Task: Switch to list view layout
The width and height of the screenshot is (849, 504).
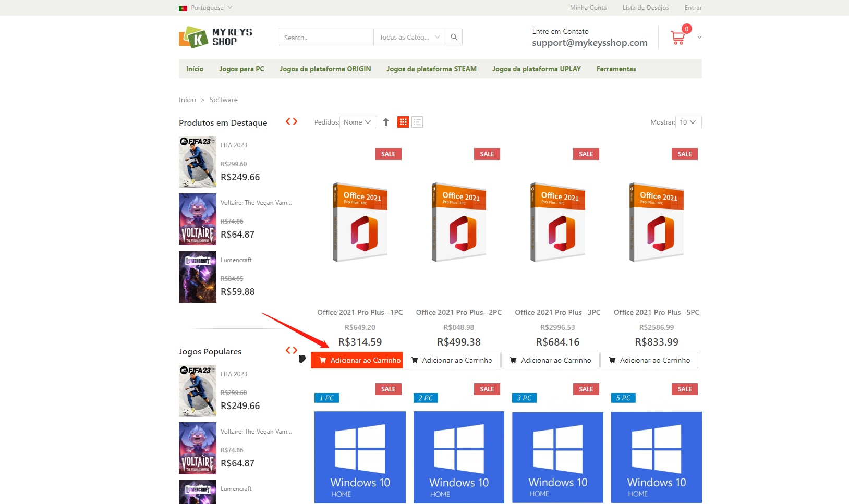Action: pyautogui.click(x=417, y=122)
